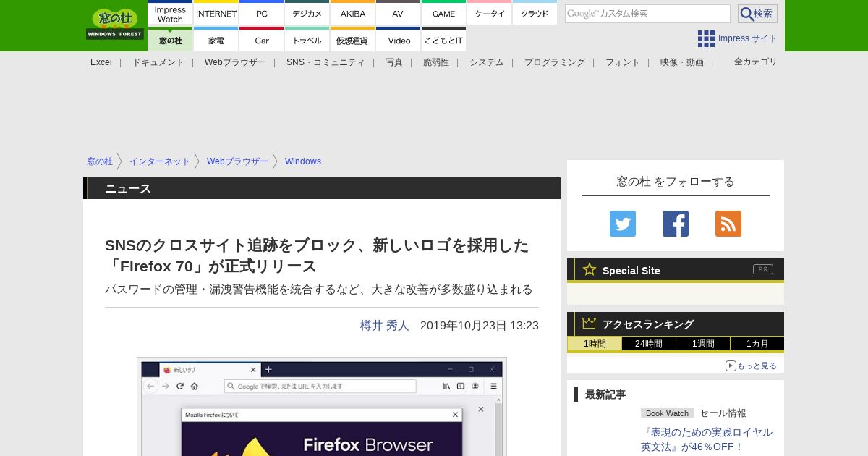The height and width of the screenshot is (456, 868).
Task: Go to 窓の杜 breadcrumb
Action: point(100,161)
